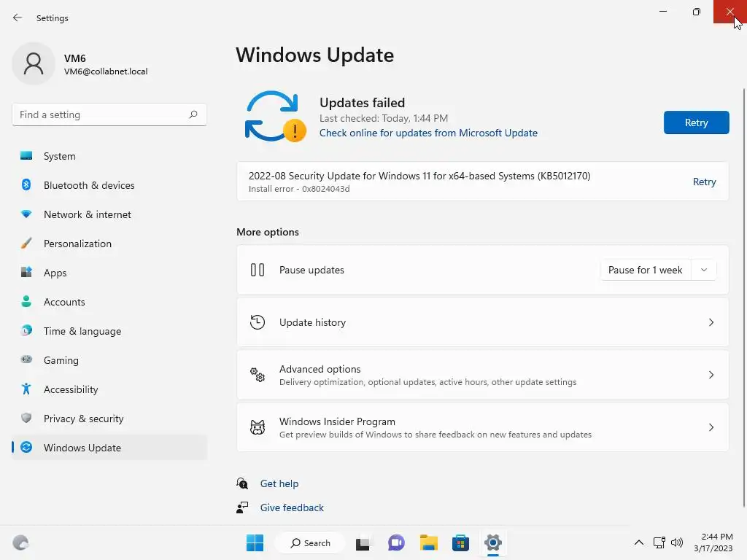Viewport: 747px width, 560px height.
Task: Expand the Pause for 1 week dropdown
Action: [703, 270]
